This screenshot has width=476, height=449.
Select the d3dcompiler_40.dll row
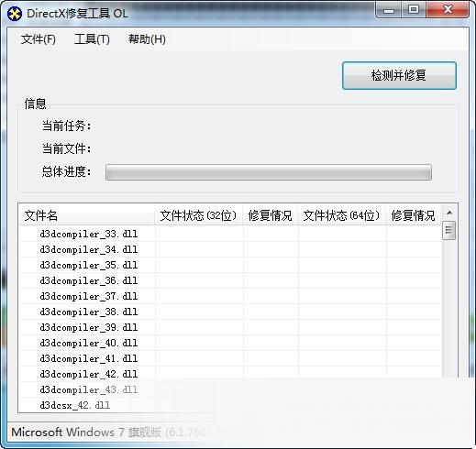(230, 343)
